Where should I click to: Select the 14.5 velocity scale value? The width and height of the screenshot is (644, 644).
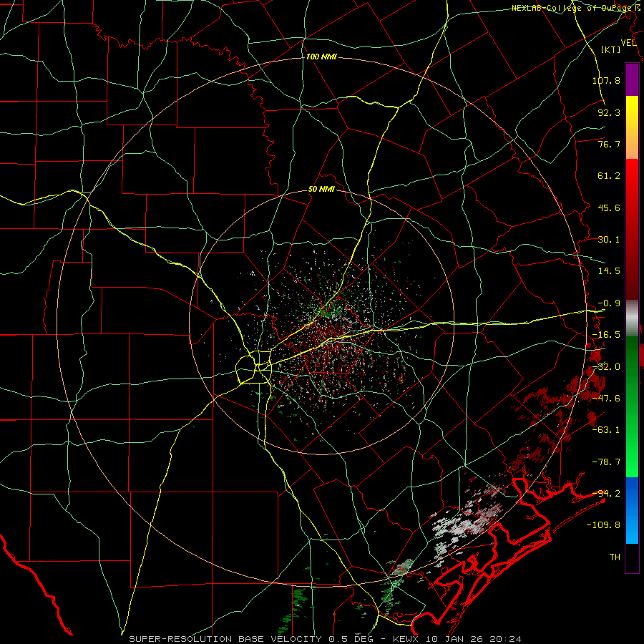[x=609, y=271]
